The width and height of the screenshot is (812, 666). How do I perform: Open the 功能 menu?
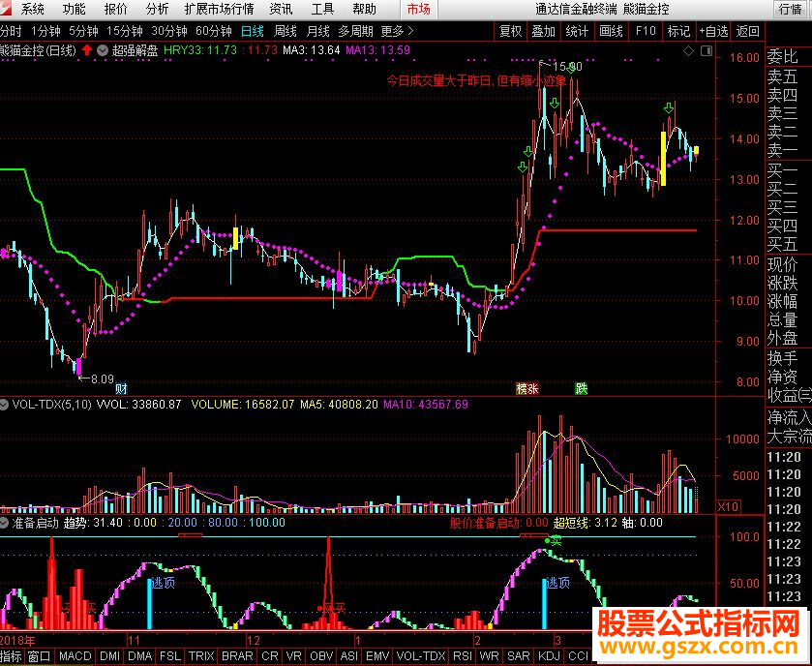[x=75, y=9]
